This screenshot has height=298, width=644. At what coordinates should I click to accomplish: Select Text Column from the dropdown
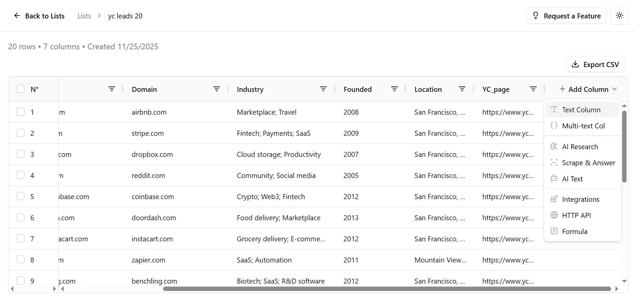point(581,110)
